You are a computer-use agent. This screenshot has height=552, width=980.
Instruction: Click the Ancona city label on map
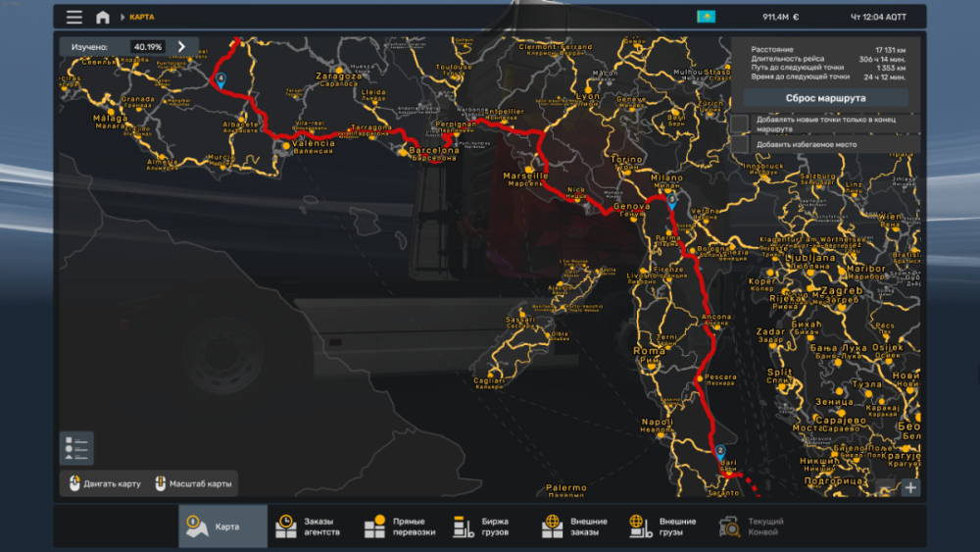[x=716, y=317]
